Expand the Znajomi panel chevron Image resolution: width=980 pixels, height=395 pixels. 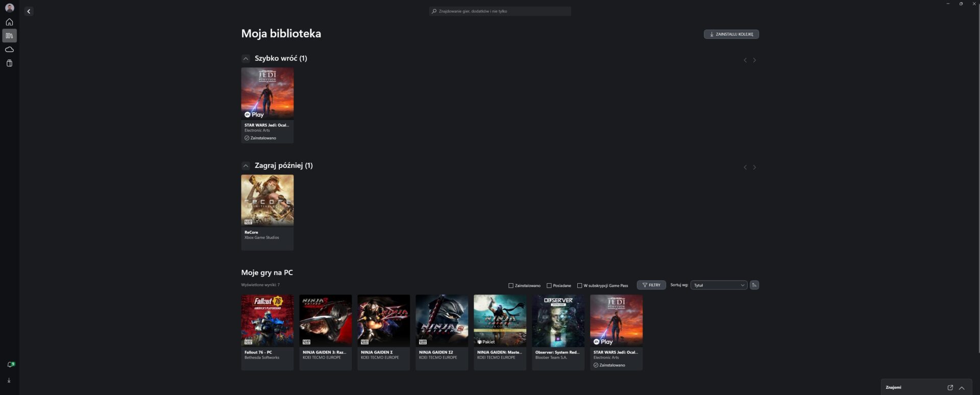(962, 387)
